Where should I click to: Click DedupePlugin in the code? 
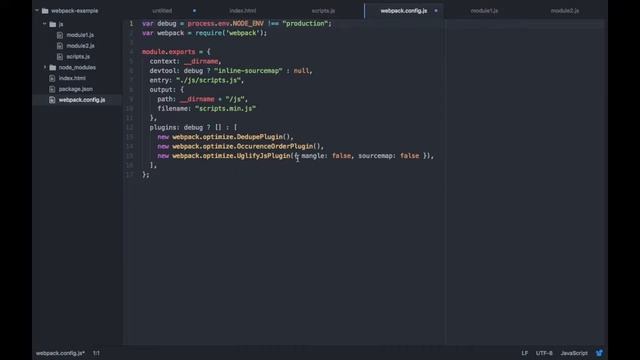[x=260, y=137]
